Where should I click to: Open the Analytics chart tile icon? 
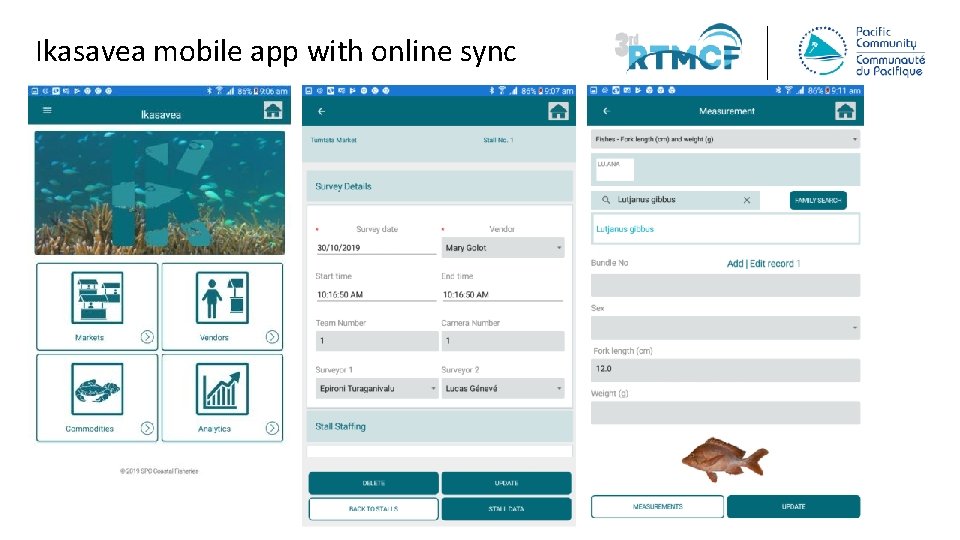222,389
